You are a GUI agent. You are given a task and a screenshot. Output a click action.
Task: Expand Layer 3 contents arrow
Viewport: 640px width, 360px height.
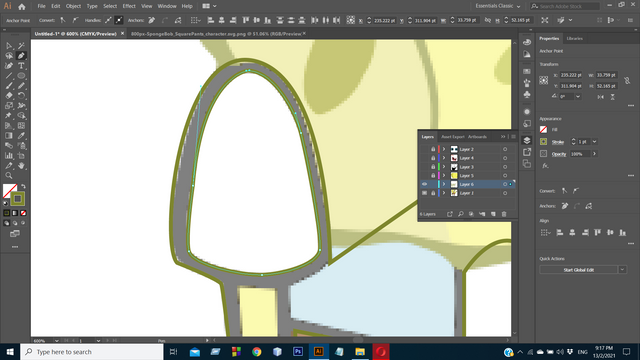444,167
